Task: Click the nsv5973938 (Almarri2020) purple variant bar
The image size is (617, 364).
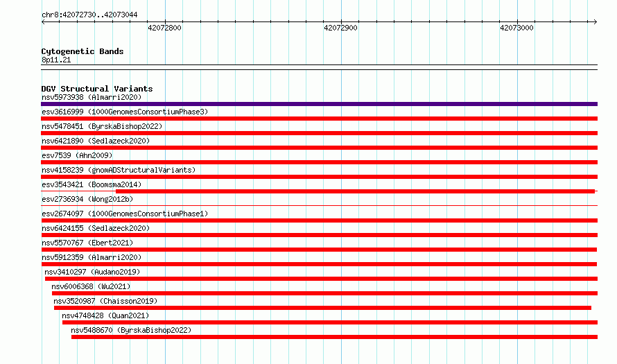Action: click(x=319, y=104)
